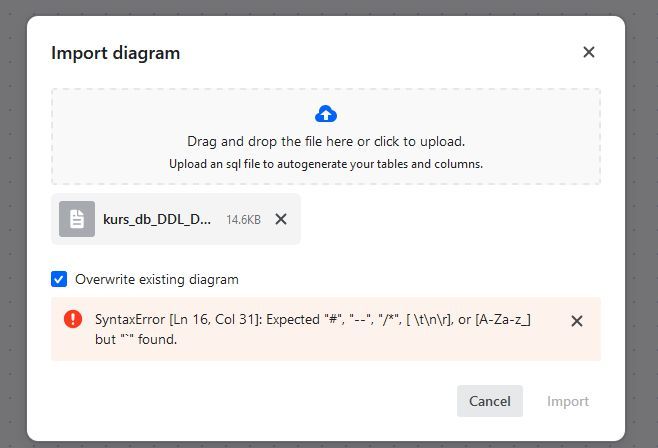Cancel the diagram import
The image size is (658, 448).
coord(490,401)
